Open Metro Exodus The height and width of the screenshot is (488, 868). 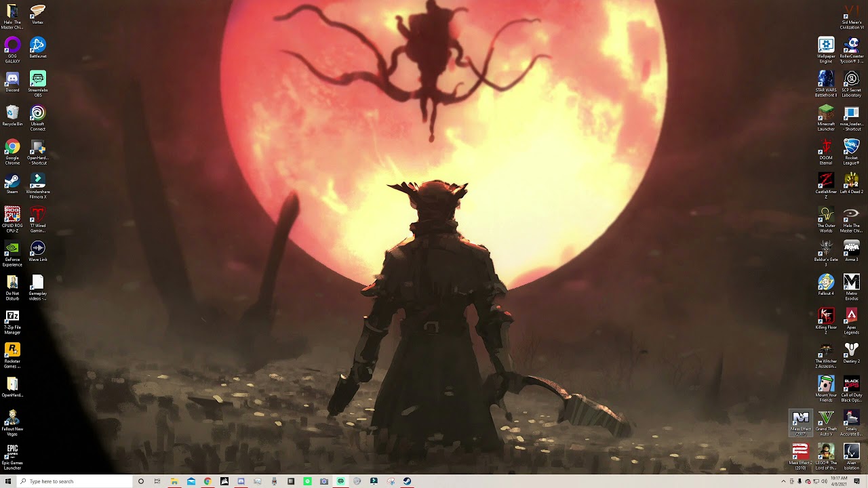pos(851,288)
